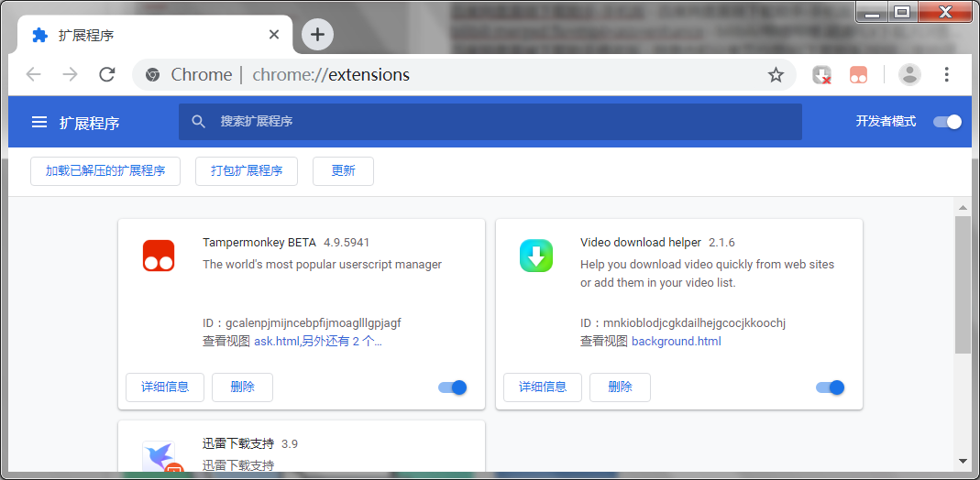
Task: Open Tampermonkey details
Action: [x=165, y=387]
